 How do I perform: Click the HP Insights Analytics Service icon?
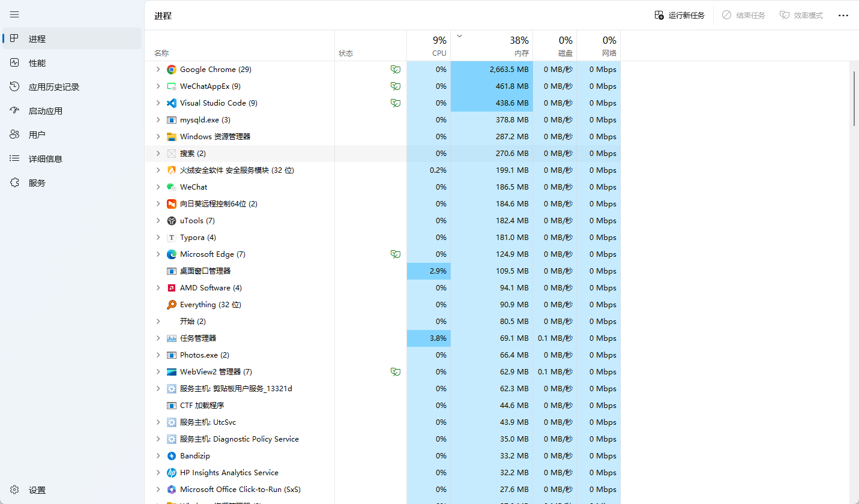[172, 473]
